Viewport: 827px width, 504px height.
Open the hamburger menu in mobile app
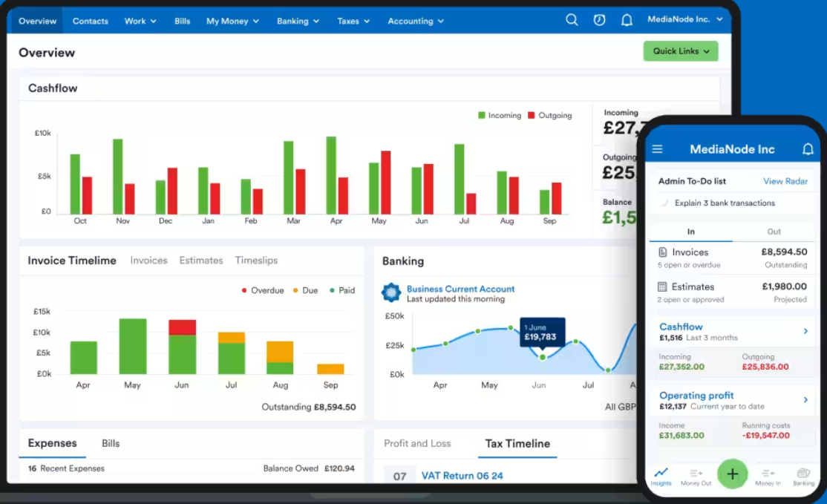pyautogui.click(x=657, y=149)
